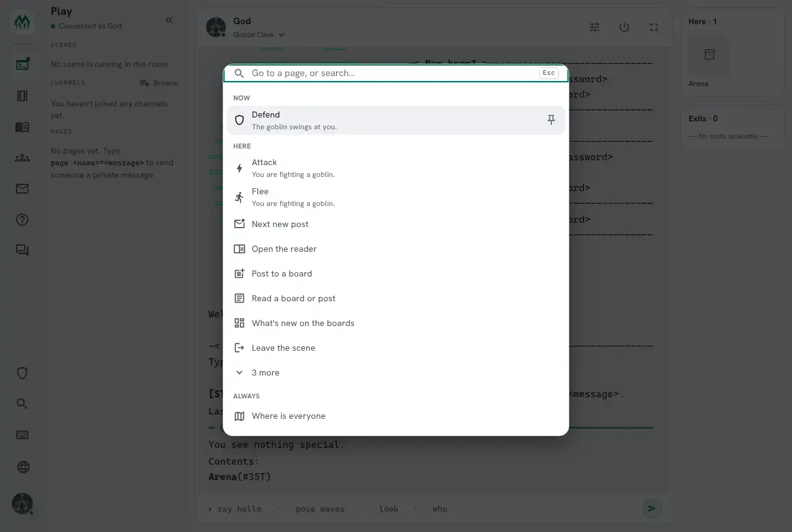
Task: Choose the Flee action
Action: (x=395, y=197)
